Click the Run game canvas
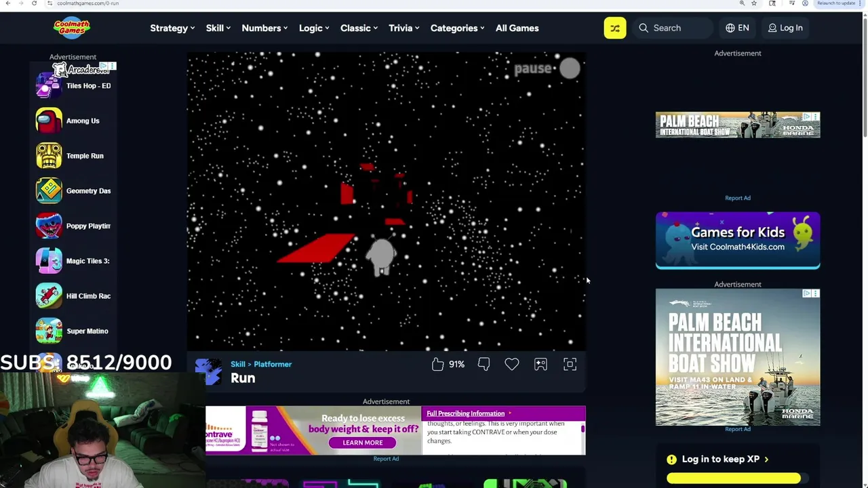This screenshot has width=868, height=488. coord(387,201)
